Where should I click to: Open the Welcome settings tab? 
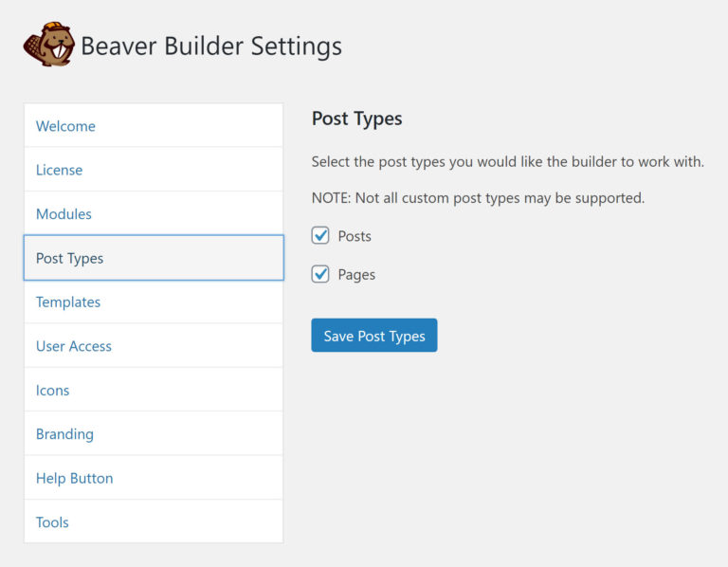154,126
